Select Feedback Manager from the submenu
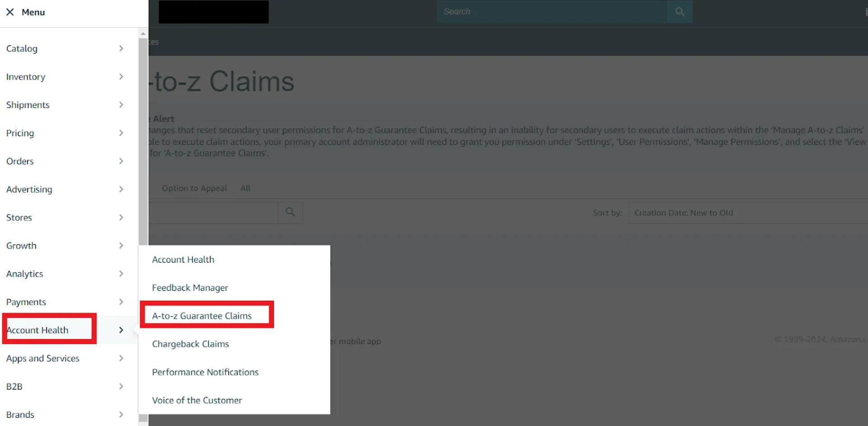Viewport: 868px width, 426px height. 190,287
